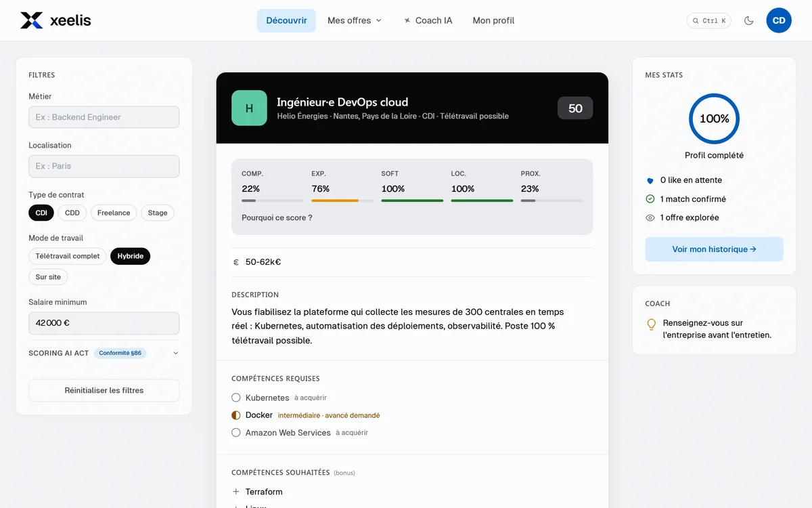Open Voir mon historique
The image size is (812, 508).
(x=714, y=249)
